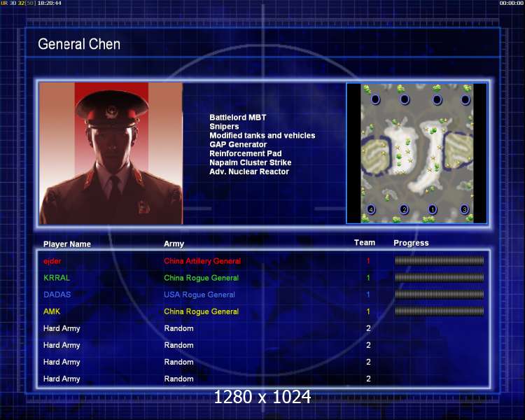This screenshot has width=525, height=420.
Task: Click the "Progress" column header
Action: [x=411, y=243]
